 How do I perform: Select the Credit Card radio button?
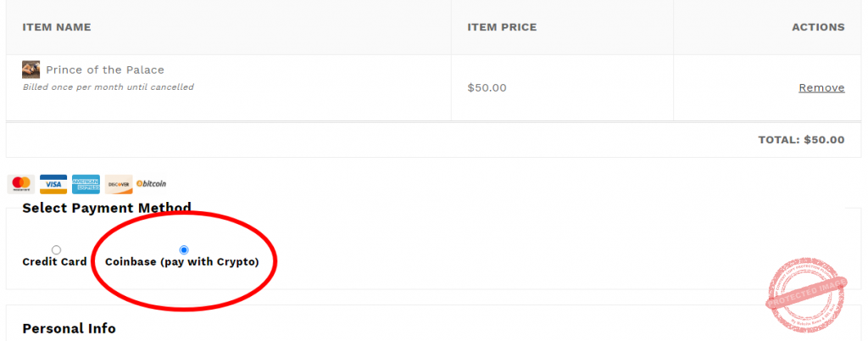click(x=56, y=249)
